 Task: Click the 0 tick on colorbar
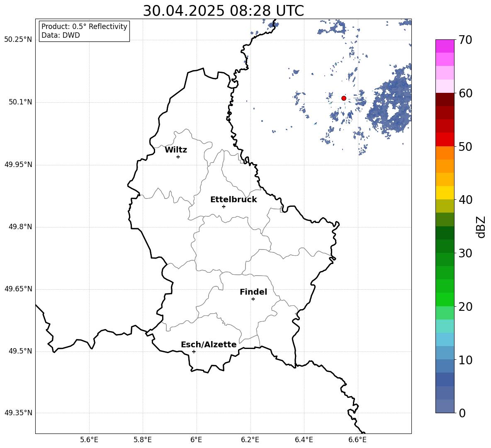pos(462,413)
